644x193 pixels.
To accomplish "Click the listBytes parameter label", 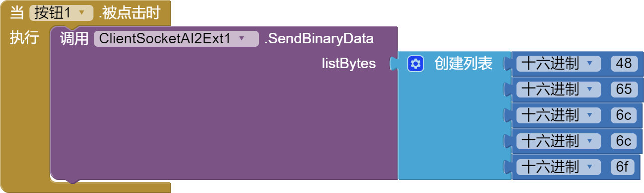I will tap(349, 64).
